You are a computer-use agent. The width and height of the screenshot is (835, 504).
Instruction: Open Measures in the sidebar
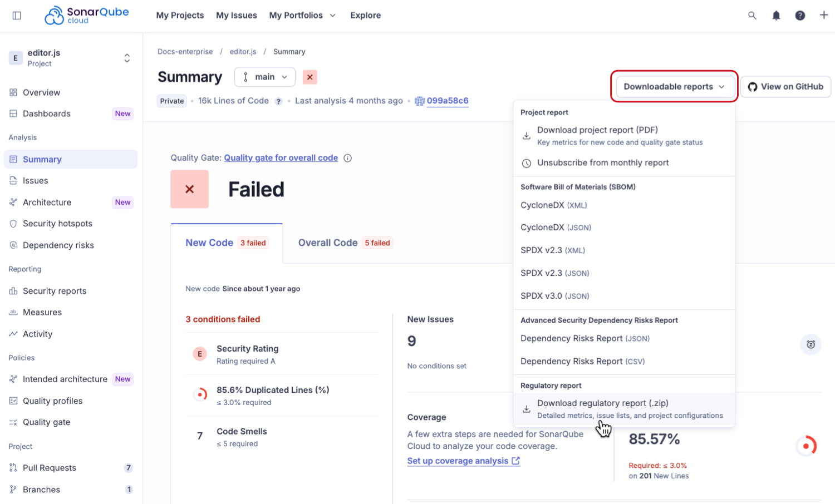(71, 313)
